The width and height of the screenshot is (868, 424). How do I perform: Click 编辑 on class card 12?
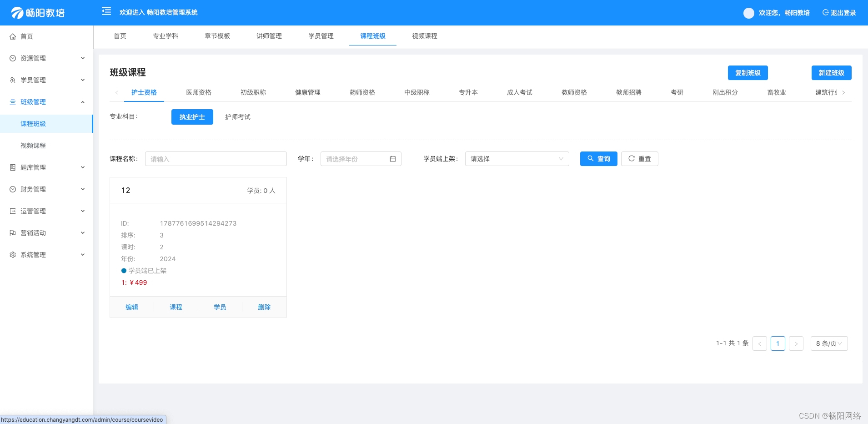pyautogui.click(x=132, y=307)
